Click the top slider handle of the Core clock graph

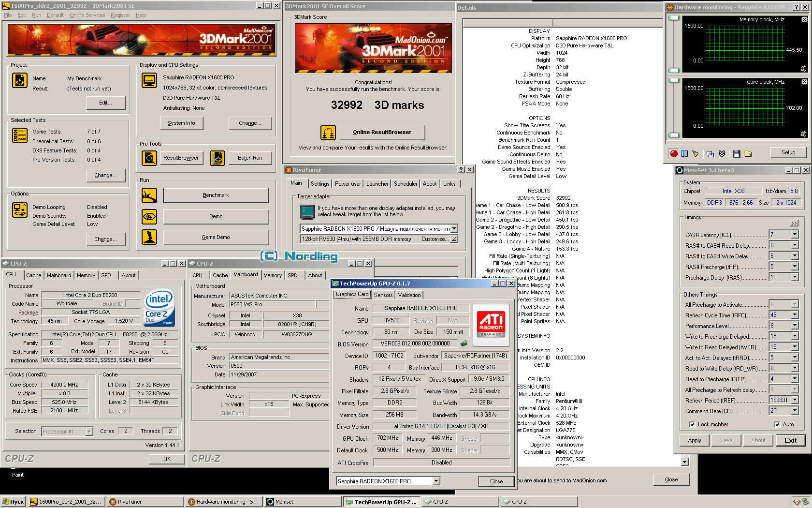(x=674, y=81)
